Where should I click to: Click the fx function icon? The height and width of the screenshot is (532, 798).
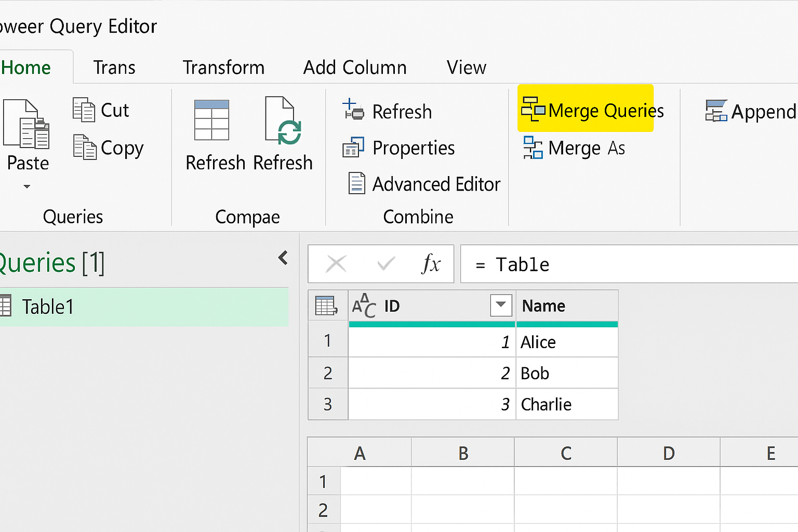tap(431, 264)
